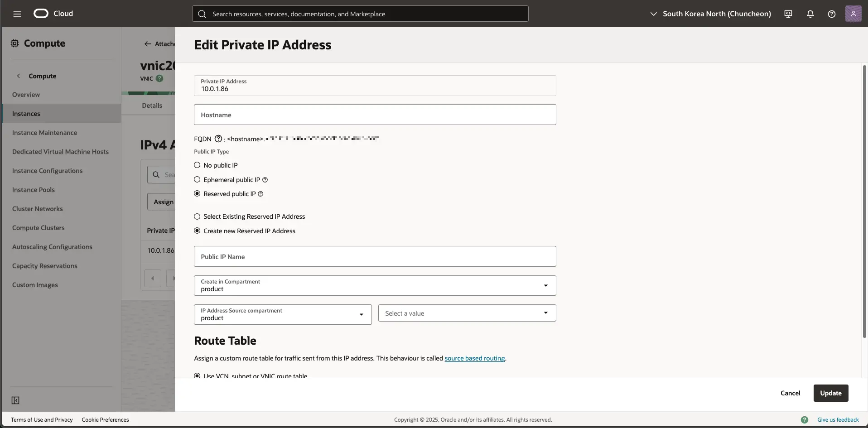868x428 pixels.
Task: Go to Instance Pools in the sidebar
Action: tap(33, 189)
